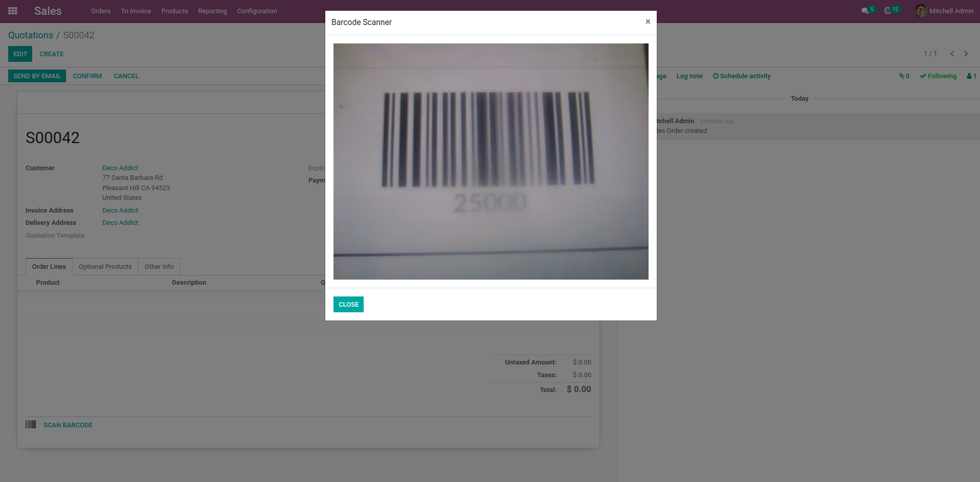Go to next record arrow
The width and height of the screenshot is (980, 482).
[x=966, y=54]
